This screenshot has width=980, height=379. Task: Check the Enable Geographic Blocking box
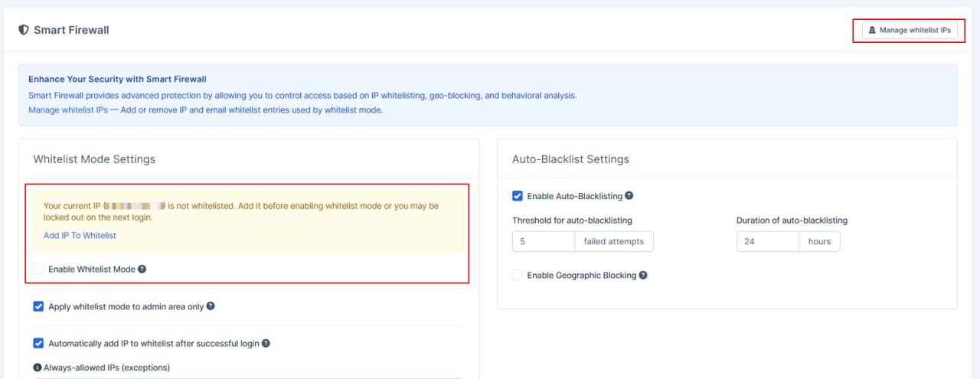pyautogui.click(x=518, y=275)
